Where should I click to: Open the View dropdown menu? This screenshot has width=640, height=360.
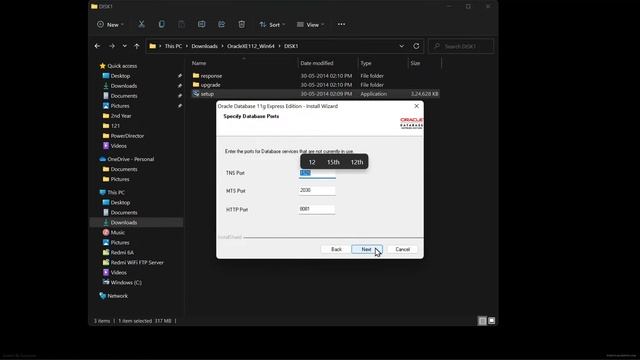(310, 24)
